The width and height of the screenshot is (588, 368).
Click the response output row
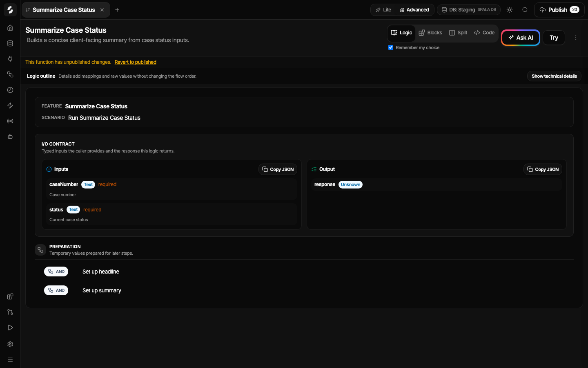437,184
